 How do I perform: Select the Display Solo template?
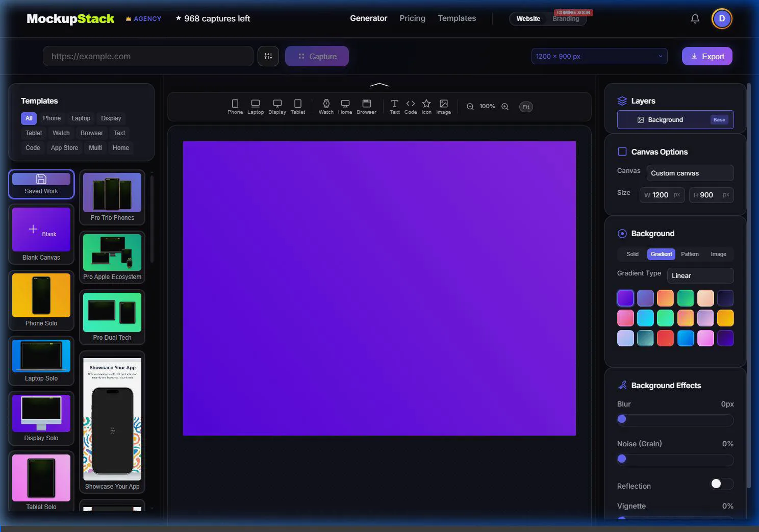coord(41,418)
